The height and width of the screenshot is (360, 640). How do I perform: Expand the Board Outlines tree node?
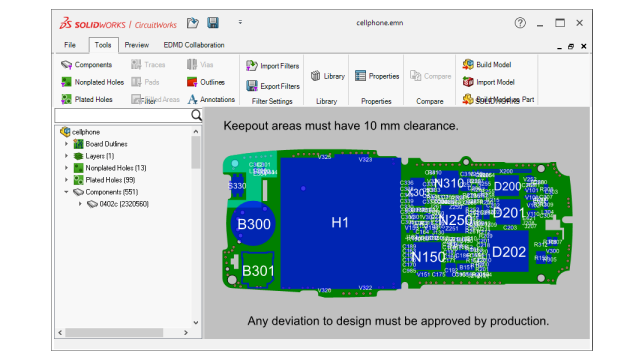tap(66, 144)
